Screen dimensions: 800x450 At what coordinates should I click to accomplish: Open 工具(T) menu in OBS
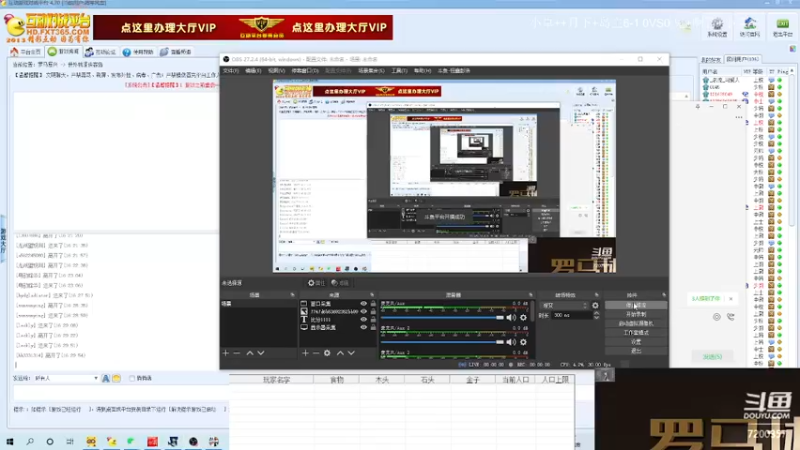[x=399, y=70]
